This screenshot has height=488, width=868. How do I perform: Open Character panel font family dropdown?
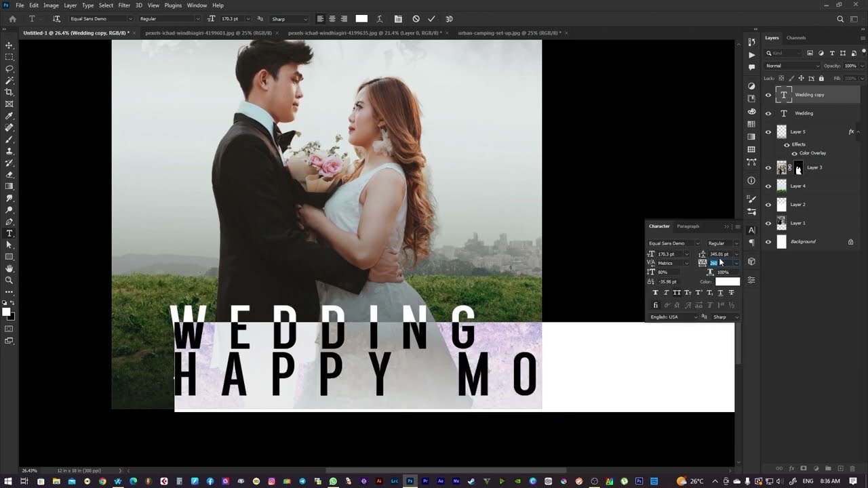click(x=697, y=243)
